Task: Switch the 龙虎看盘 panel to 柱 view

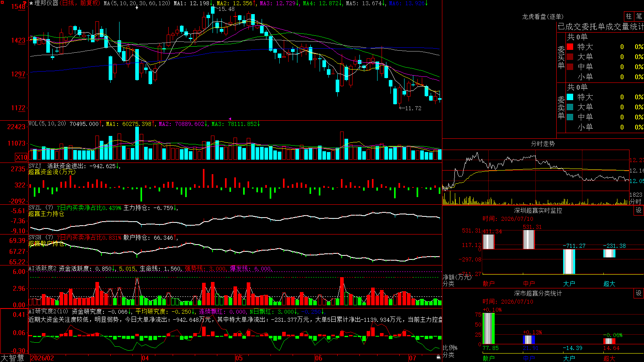Action: (x=629, y=16)
